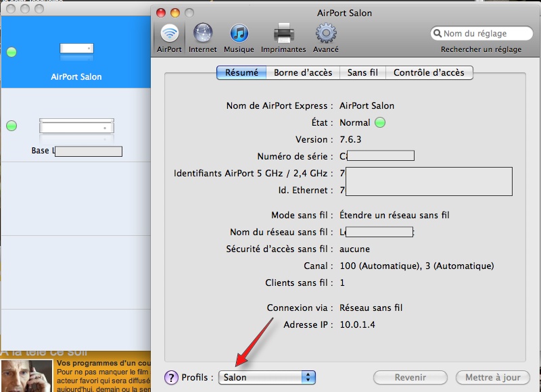Screen dimensions: 541x392
Task: Click the magnifier icon in search field
Action: (437, 34)
